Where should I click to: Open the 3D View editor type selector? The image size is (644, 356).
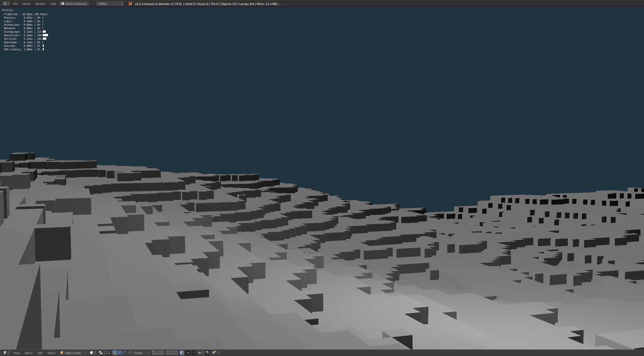click(x=6, y=353)
